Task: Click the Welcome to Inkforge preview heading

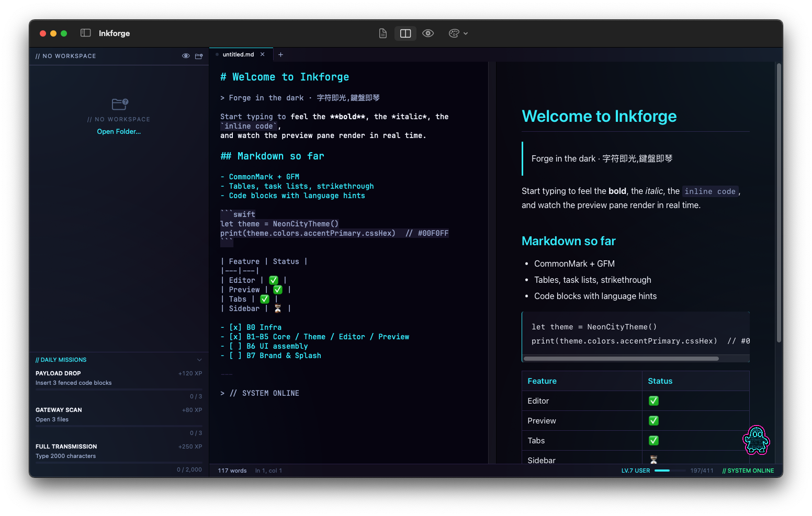Action: pyautogui.click(x=599, y=116)
